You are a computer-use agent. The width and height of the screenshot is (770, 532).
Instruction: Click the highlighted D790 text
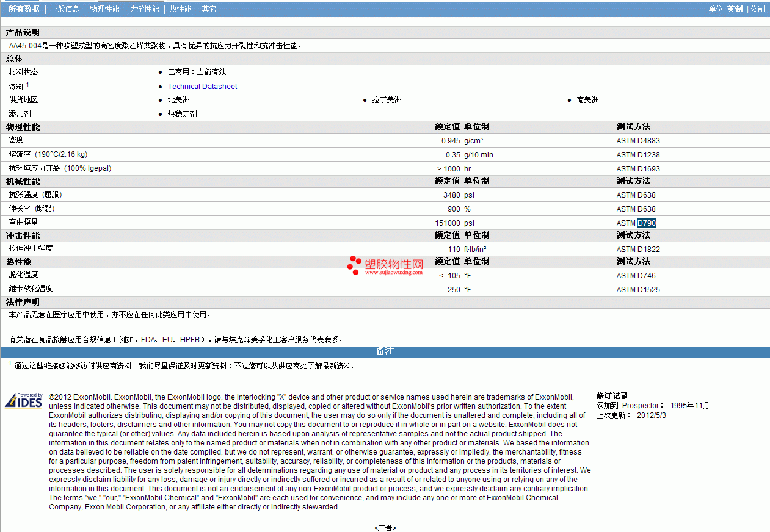tap(647, 223)
